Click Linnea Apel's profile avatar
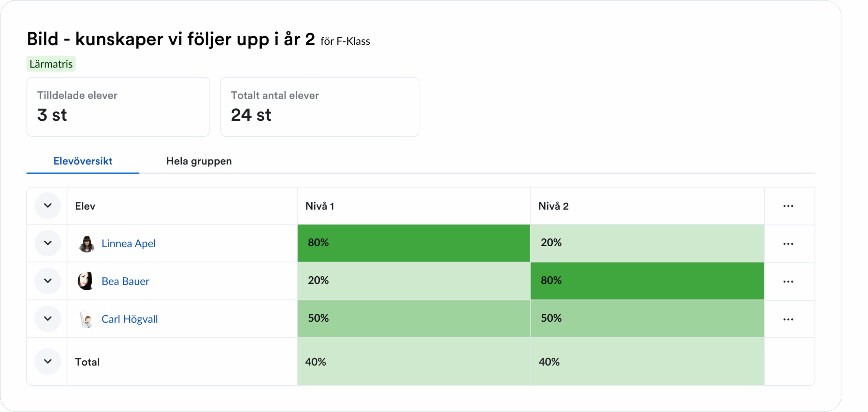Screen dimensions: 868x412 click(86, 244)
